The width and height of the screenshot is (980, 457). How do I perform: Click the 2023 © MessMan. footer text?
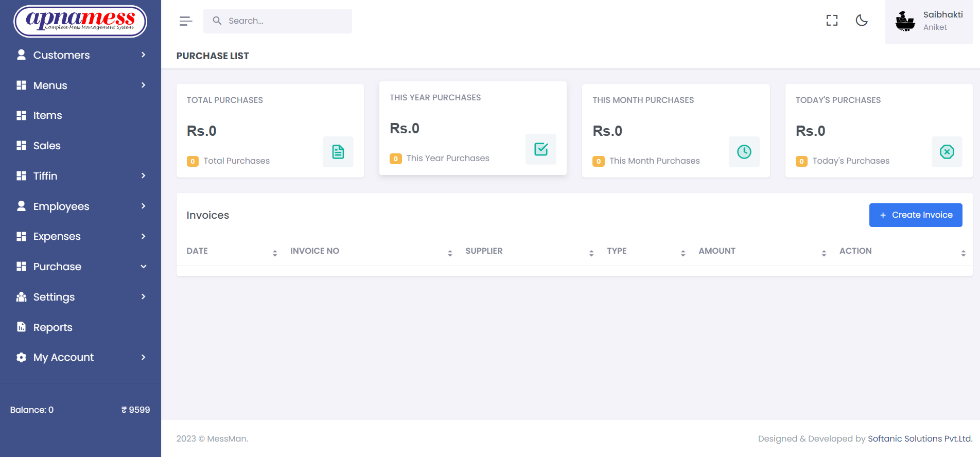tap(212, 438)
